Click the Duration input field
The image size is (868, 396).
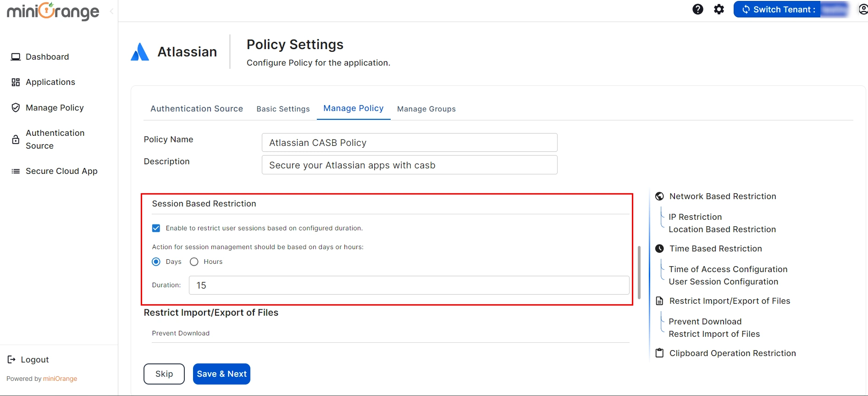pyautogui.click(x=409, y=285)
